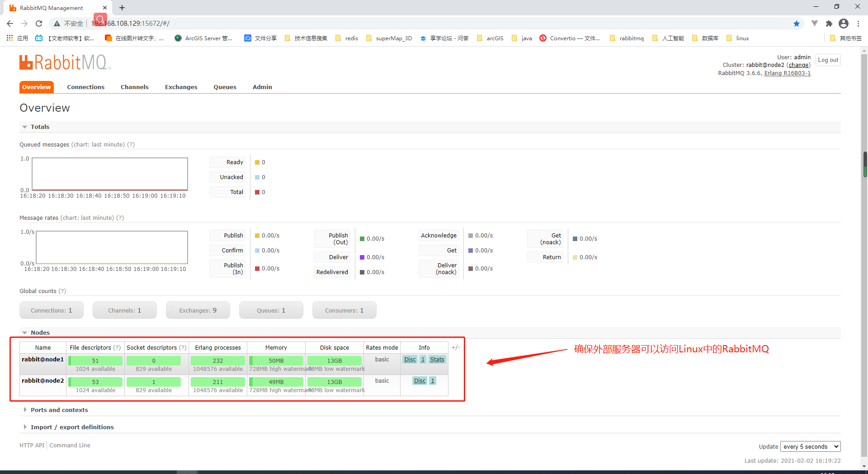Switch to the Channels tab
868x474 pixels.
point(134,87)
